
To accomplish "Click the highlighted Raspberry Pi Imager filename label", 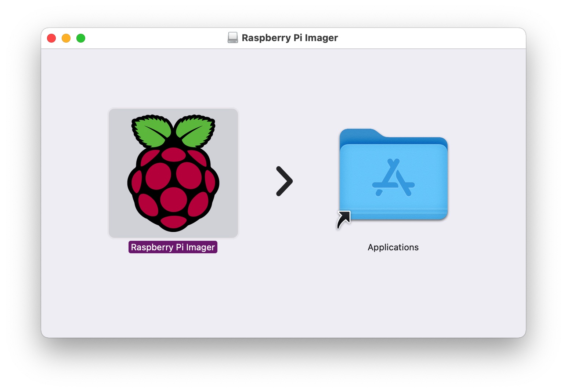I will pos(173,247).
